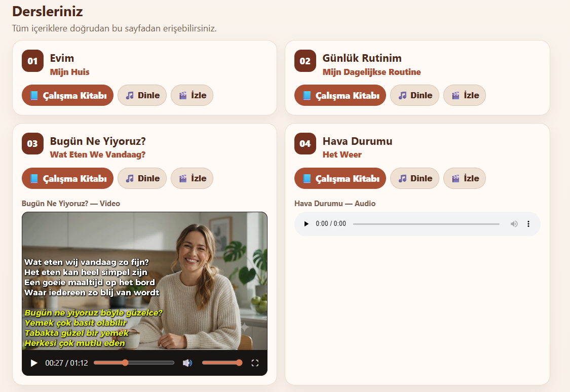570x392 pixels.
Task: Click the audio player seek bar
Action: click(x=426, y=224)
